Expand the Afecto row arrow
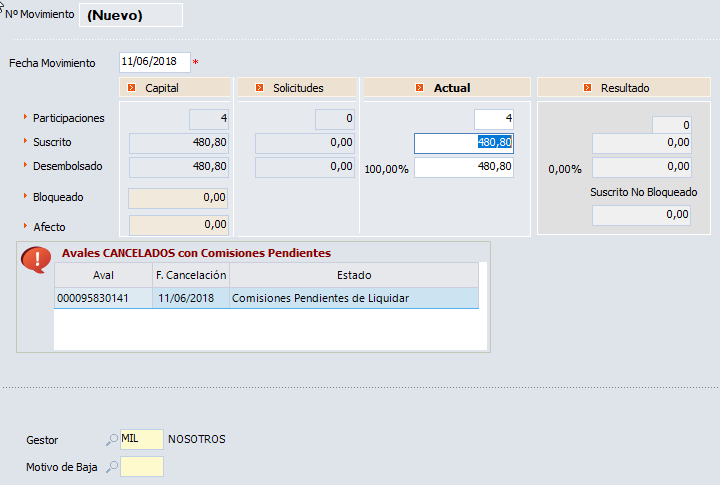 coord(25,226)
